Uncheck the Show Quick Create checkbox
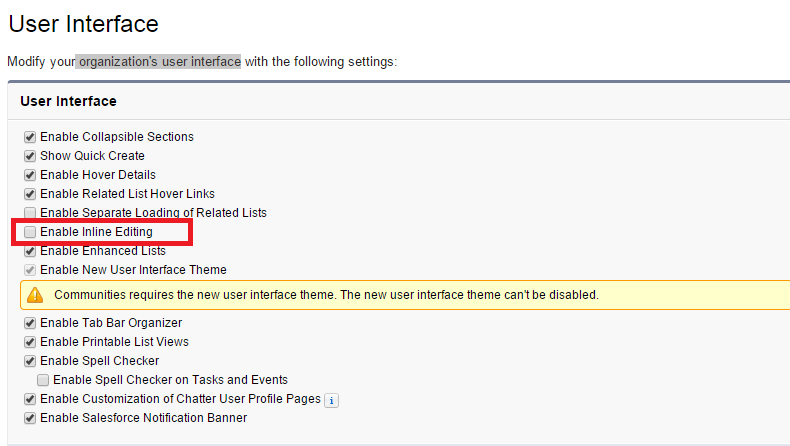This screenshot has height=446, width=790. [x=30, y=156]
